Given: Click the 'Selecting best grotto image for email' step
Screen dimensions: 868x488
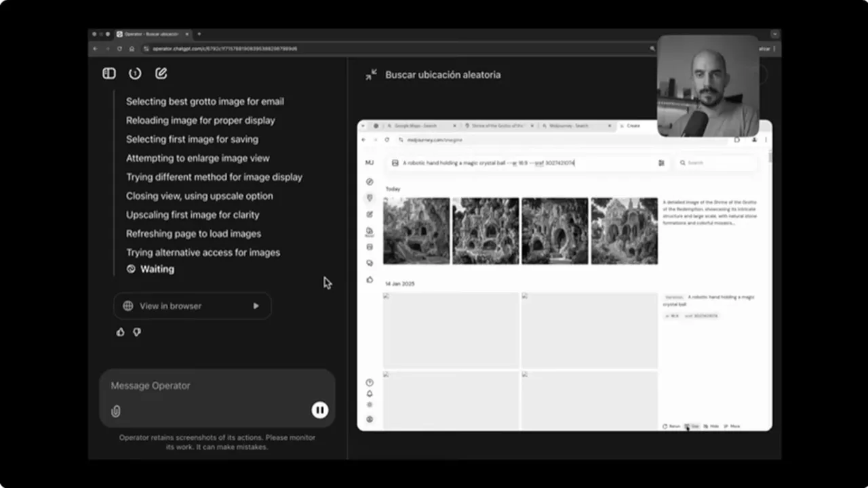Looking at the screenshot, I should [205, 102].
